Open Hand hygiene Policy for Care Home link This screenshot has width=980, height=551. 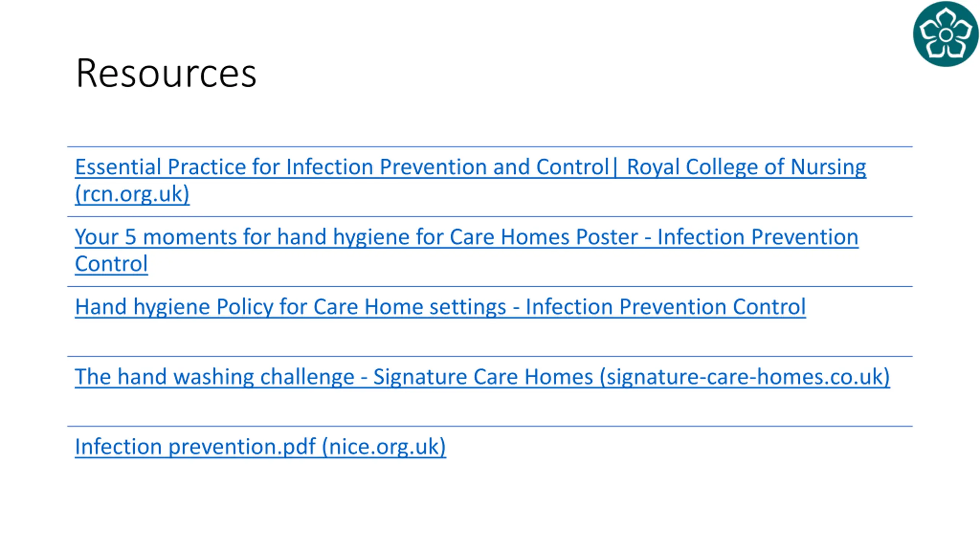440,307
